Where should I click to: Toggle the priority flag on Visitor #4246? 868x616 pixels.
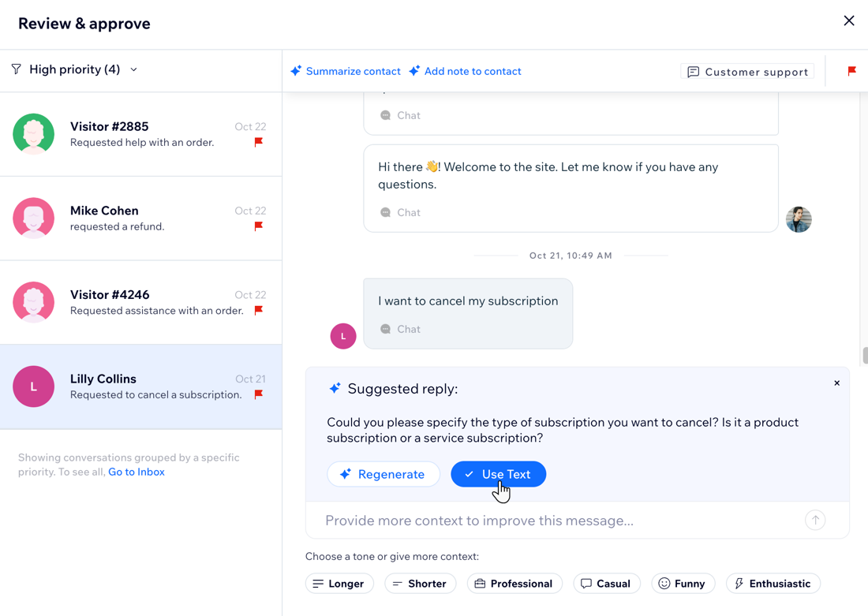tap(258, 311)
